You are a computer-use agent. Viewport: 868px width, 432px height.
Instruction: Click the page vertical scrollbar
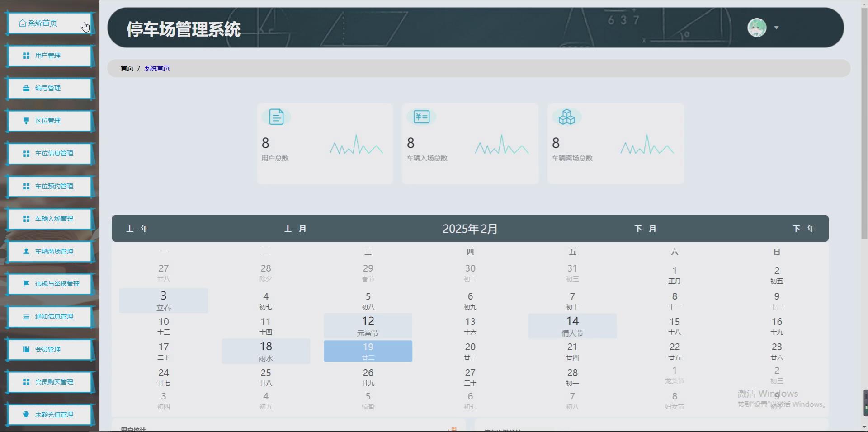click(x=864, y=122)
